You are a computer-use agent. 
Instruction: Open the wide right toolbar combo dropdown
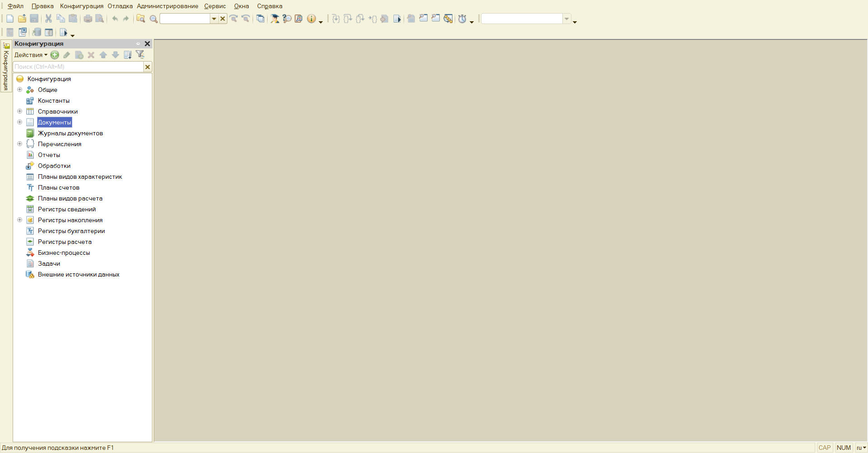[x=566, y=19]
